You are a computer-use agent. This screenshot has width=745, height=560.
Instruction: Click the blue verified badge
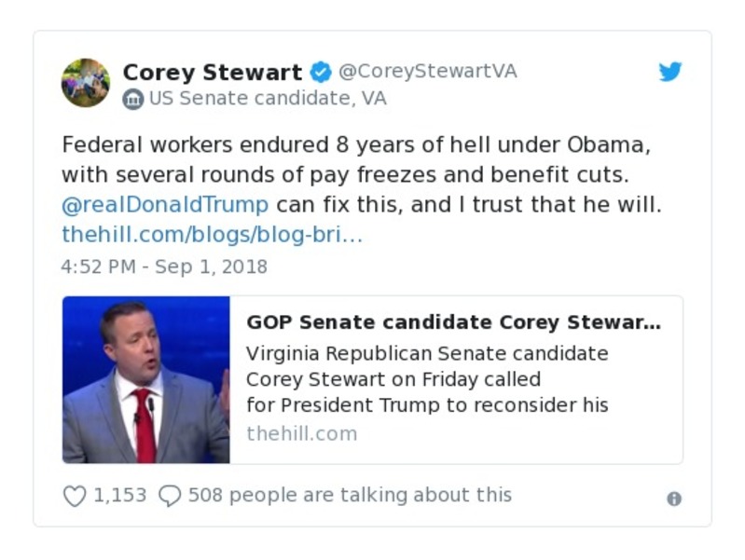[x=320, y=72]
